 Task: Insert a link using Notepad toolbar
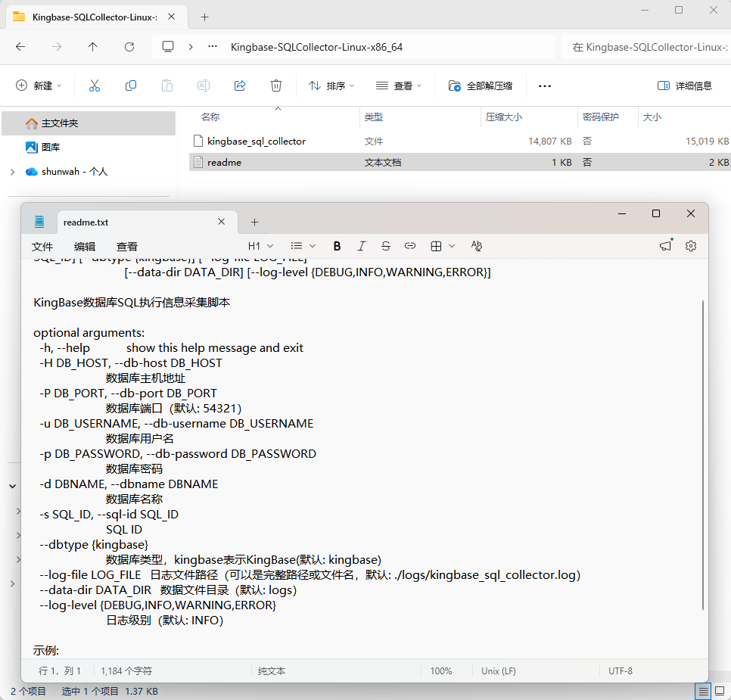point(410,246)
